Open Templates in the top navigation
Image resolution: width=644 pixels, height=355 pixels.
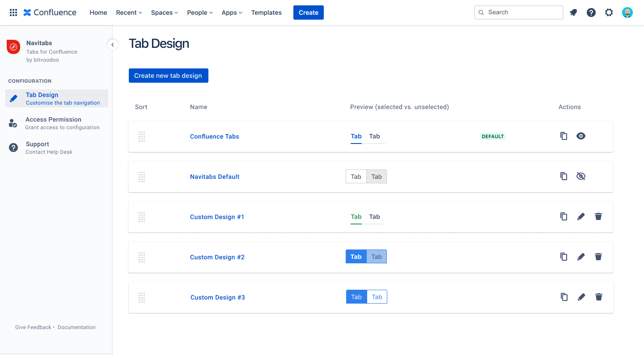(x=267, y=13)
